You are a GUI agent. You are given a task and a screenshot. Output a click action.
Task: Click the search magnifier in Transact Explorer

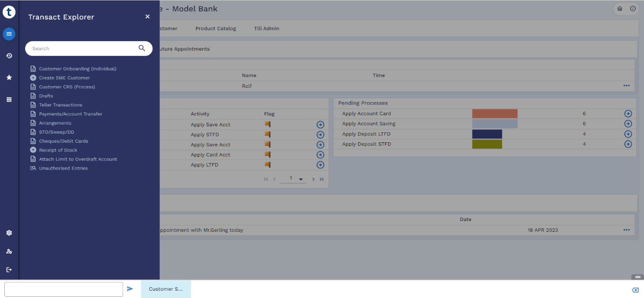coord(142,48)
